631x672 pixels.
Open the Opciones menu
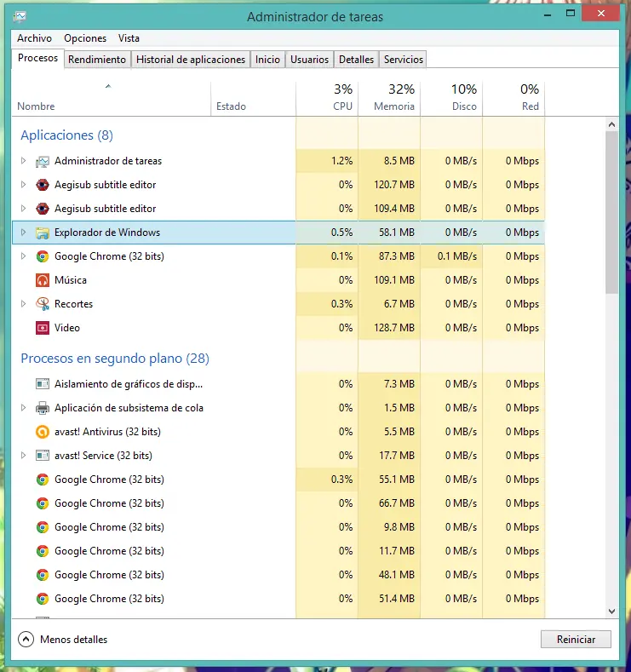coord(85,38)
